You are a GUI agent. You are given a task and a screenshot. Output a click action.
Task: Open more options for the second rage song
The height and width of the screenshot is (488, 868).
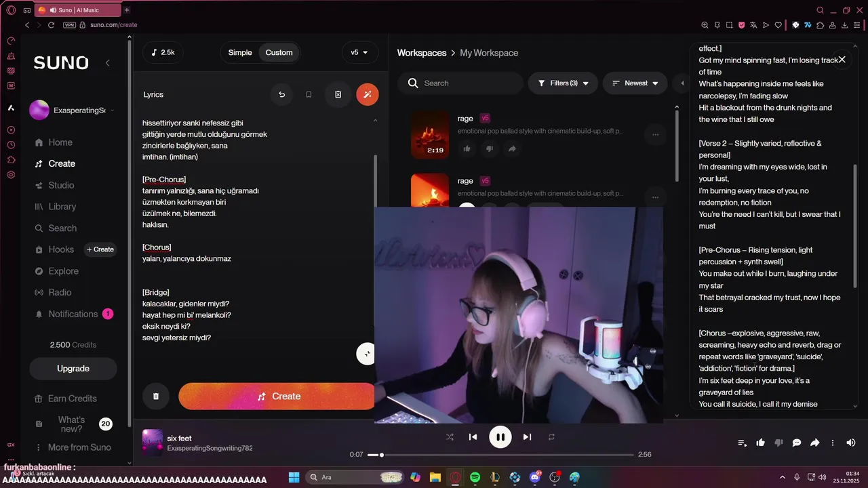(x=655, y=197)
